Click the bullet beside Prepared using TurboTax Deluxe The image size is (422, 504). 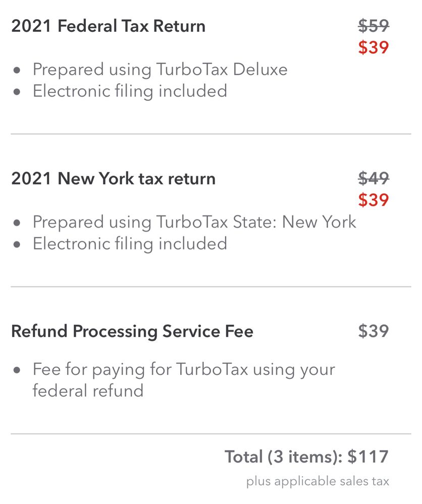click(18, 70)
